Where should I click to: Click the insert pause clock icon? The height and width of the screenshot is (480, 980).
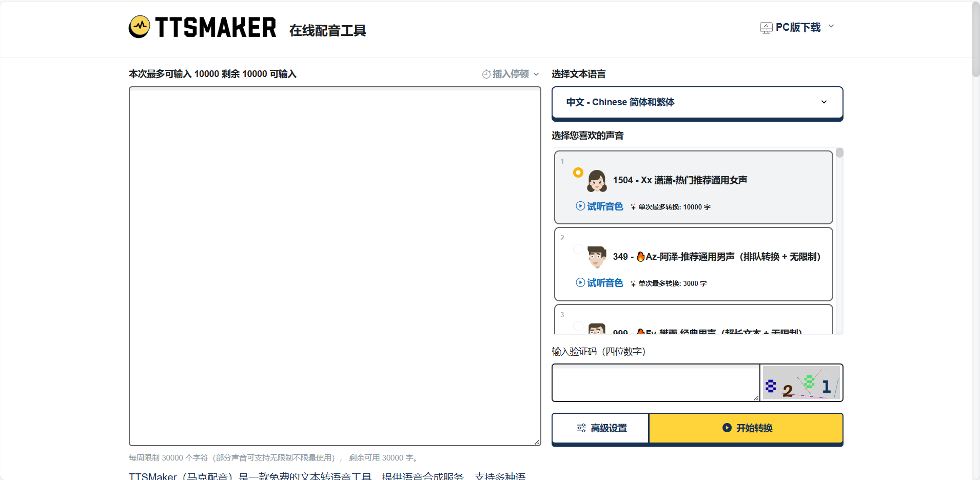tap(486, 74)
